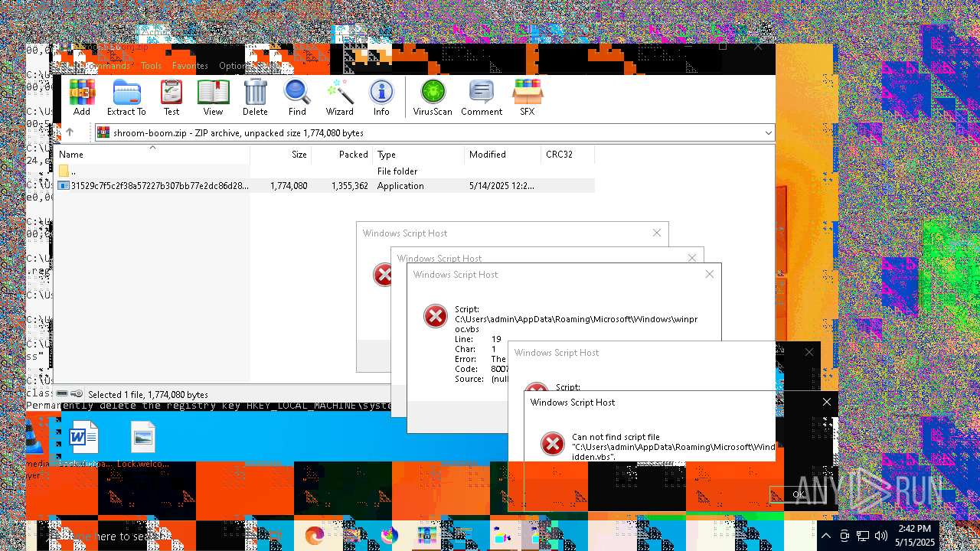The width and height of the screenshot is (980, 551).
Task: Open the clock showing 2:42 PM
Action: tap(916, 536)
